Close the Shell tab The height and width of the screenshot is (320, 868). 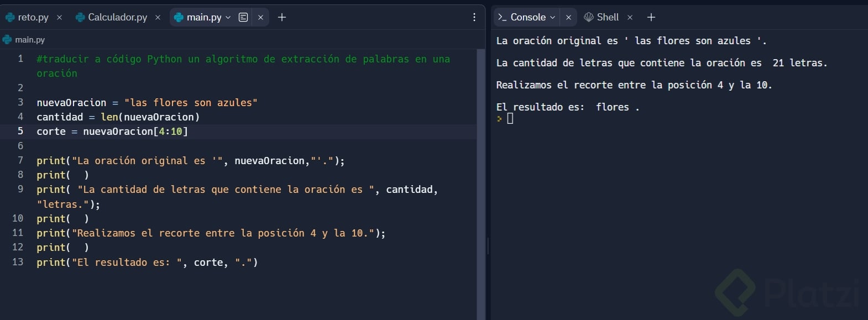[x=630, y=18]
